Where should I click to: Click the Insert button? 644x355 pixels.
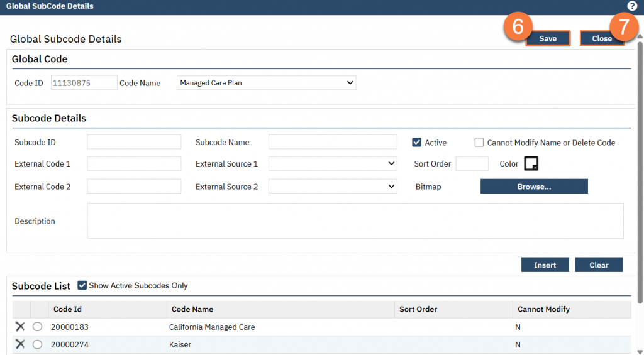pyautogui.click(x=545, y=265)
